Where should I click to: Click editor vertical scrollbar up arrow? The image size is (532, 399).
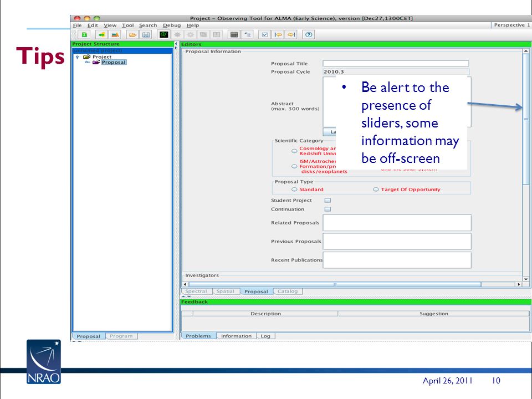(x=526, y=51)
